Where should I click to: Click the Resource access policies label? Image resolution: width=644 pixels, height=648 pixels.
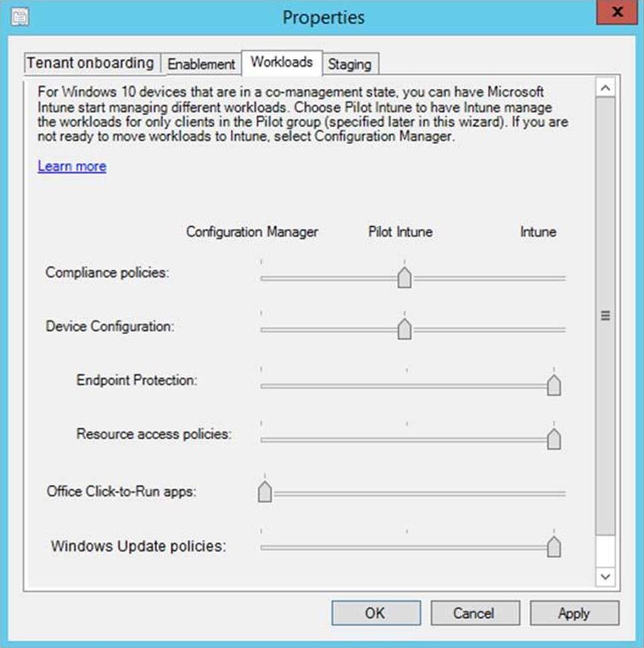tap(154, 434)
